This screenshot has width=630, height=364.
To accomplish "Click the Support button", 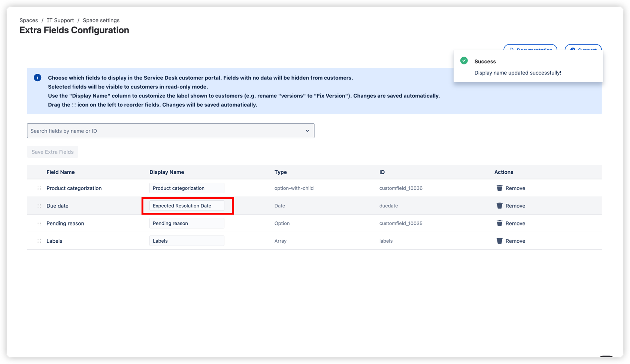I will point(583,50).
